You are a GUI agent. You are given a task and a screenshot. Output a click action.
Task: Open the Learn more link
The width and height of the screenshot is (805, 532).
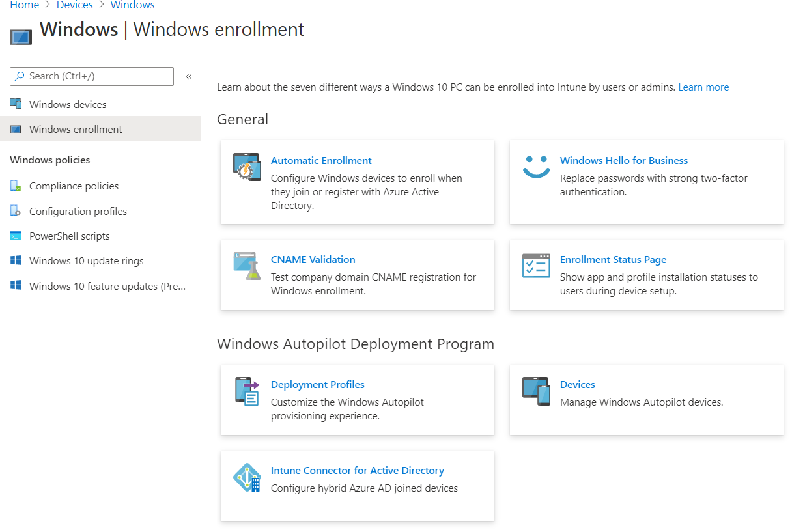coord(703,87)
